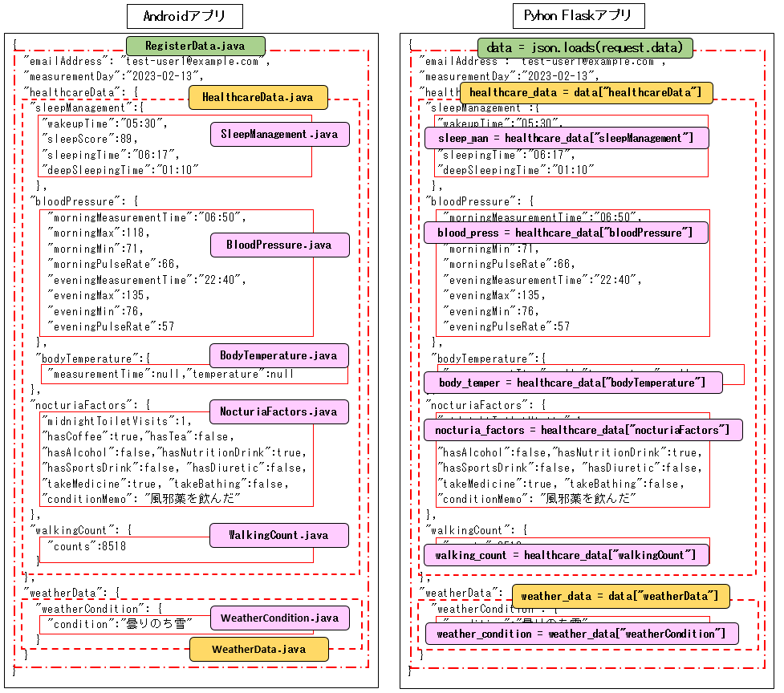Select healthcare_data = data["healthcareData"] label
Image resolution: width=784 pixels, height=693 pixels.
586,93
